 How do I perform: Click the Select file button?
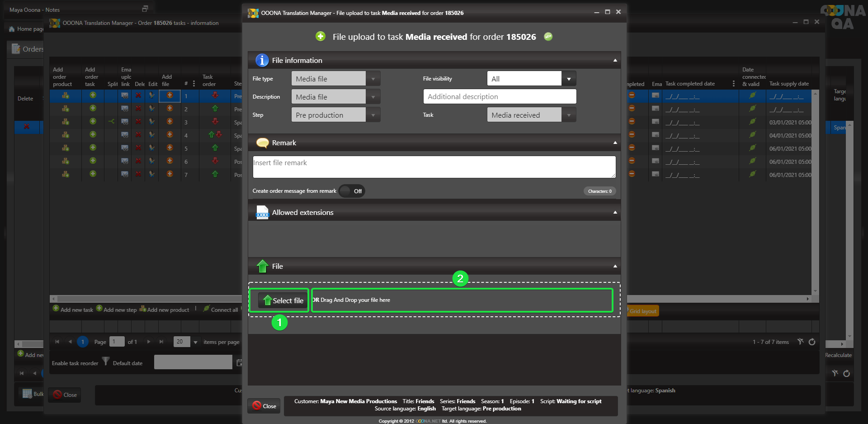pos(283,300)
